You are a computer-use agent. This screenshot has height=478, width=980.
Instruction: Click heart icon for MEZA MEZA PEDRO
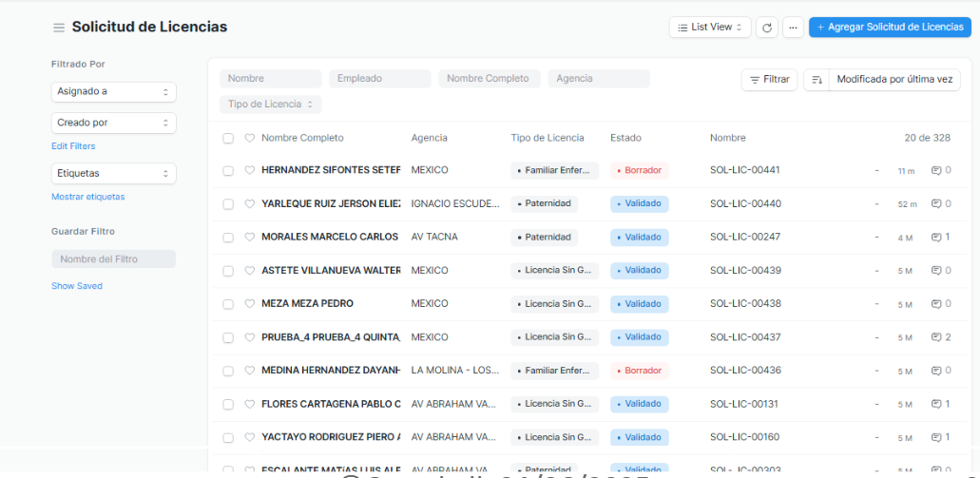tap(250, 304)
